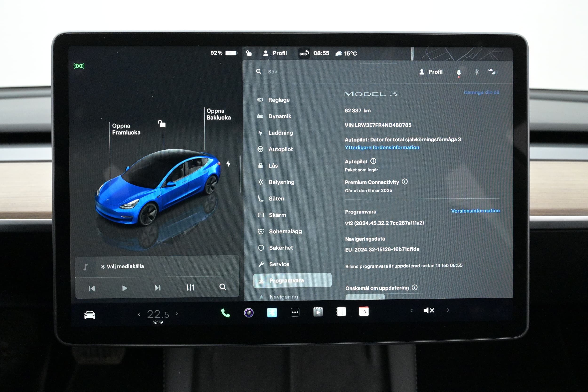Open Versionsinformation release notes link
Viewport: 588px width, 392px height.
(x=475, y=211)
